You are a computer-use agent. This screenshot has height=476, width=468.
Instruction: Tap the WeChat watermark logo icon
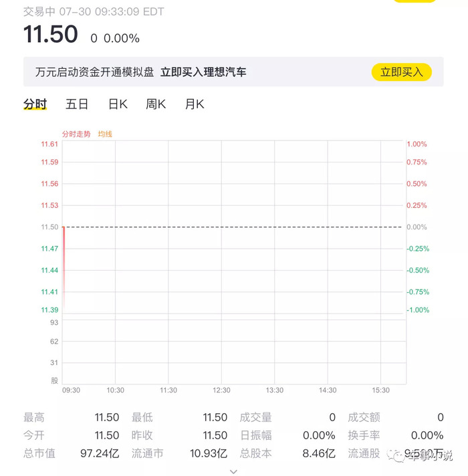[395, 455]
